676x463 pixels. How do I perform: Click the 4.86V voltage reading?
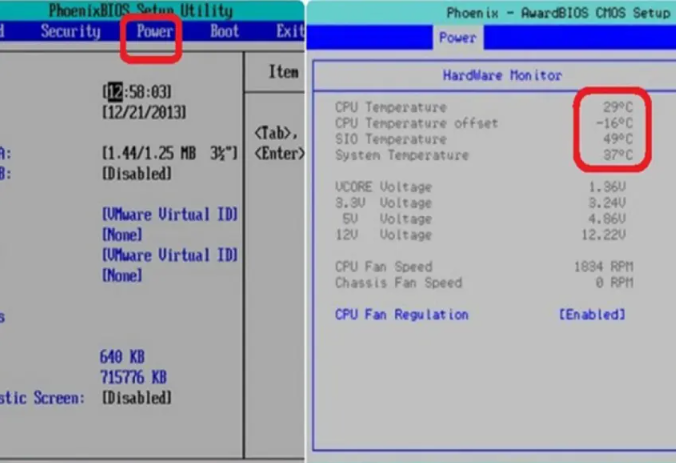point(607,219)
